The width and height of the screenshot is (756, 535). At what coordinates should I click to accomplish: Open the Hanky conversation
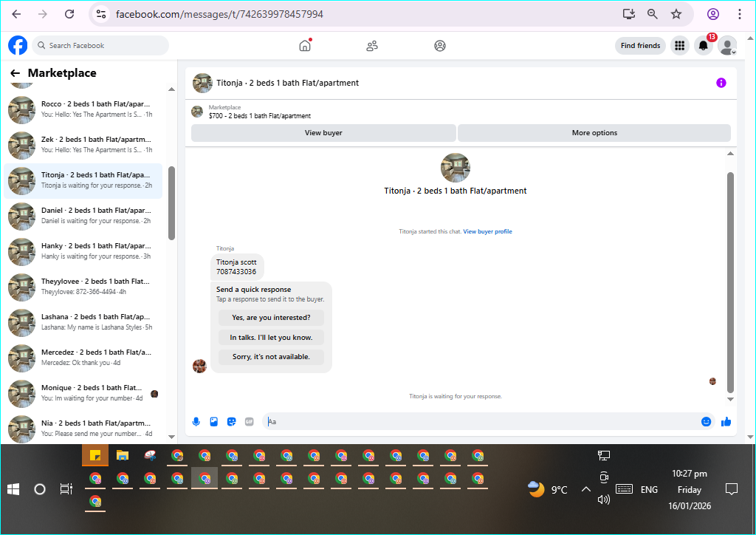pos(83,252)
